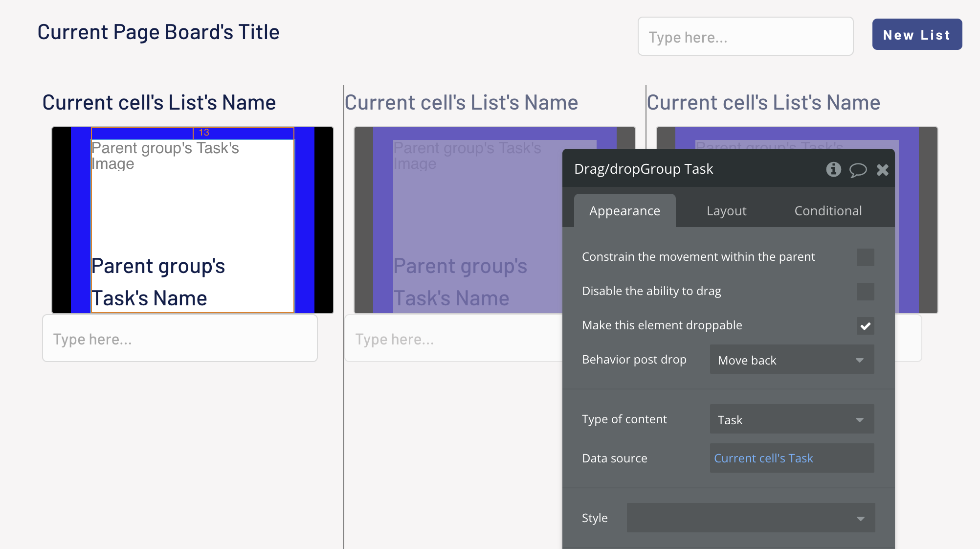Screen dimensions: 980x549
Task: Click Current cell's Task data source
Action: (763, 458)
